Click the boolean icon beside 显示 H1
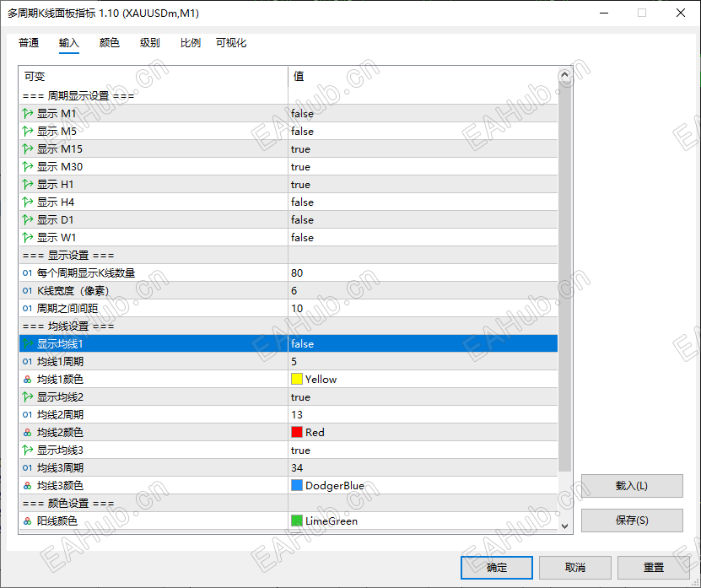The width and height of the screenshot is (701, 588). coord(28,184)
